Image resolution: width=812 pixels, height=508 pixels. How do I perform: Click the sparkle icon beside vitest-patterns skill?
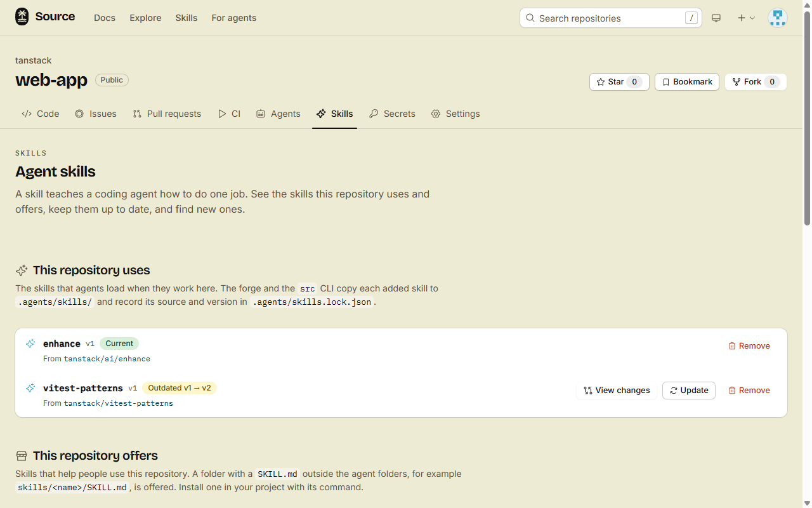30,388
